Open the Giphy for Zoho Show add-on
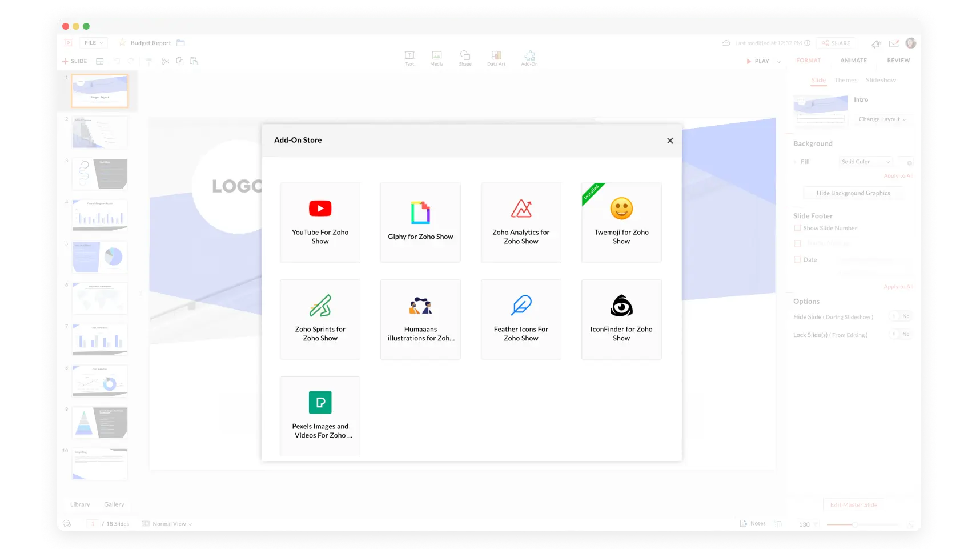This screenshot has height=549, width=980. click(x=420, y=222)
